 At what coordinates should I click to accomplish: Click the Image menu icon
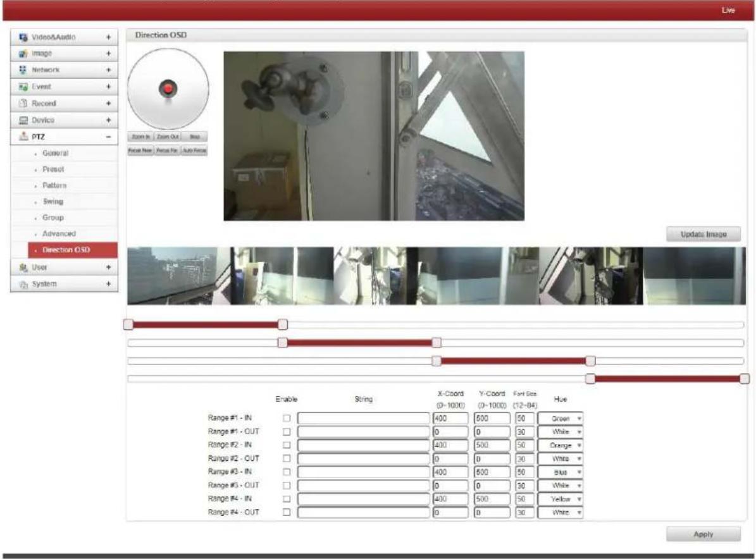(23, 54)
